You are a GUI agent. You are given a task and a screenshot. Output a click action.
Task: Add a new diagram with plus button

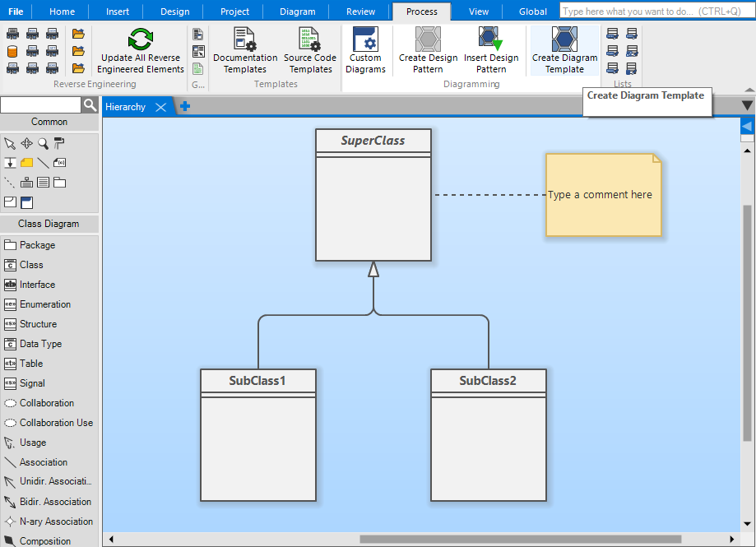tap(185, 106)
